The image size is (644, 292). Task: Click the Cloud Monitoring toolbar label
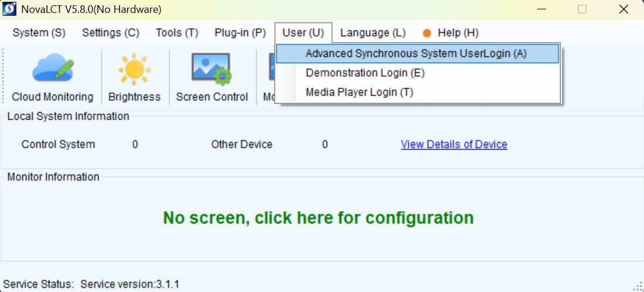[53, 97]
